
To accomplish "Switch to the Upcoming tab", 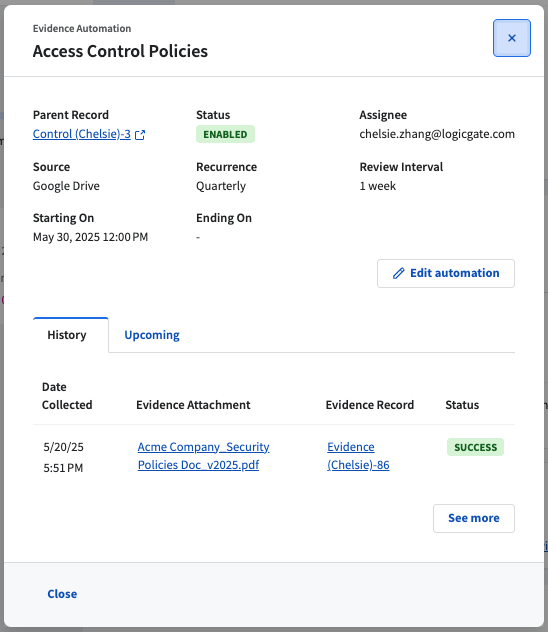I will point(152,335).
